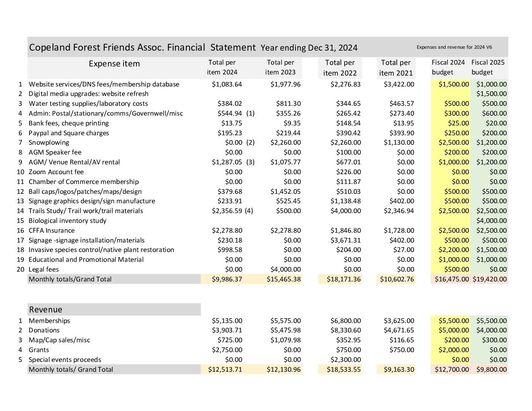This screenshot has height=411, width=532.
Task: Select the Grants 2024 amount $2,750.00
Action: click(227, 350)
